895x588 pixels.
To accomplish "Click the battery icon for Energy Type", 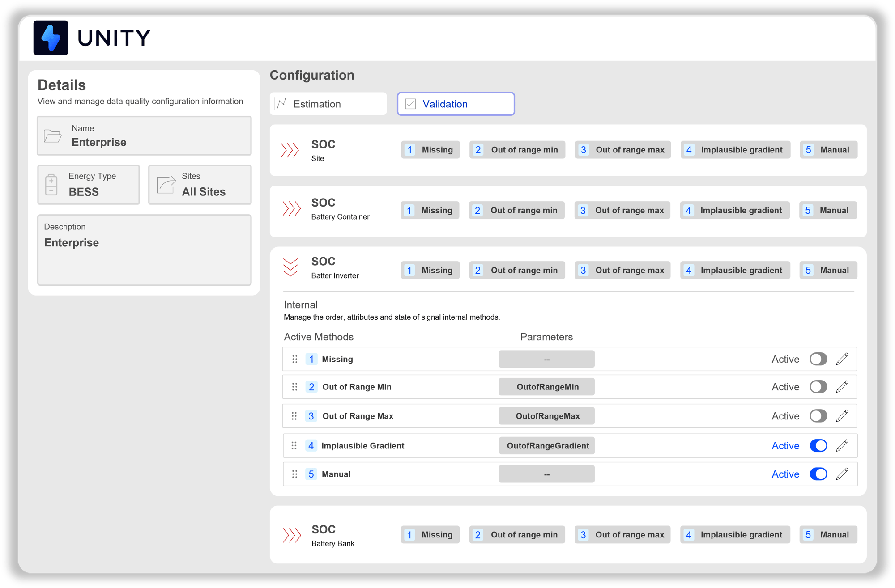I will [51, 185].
